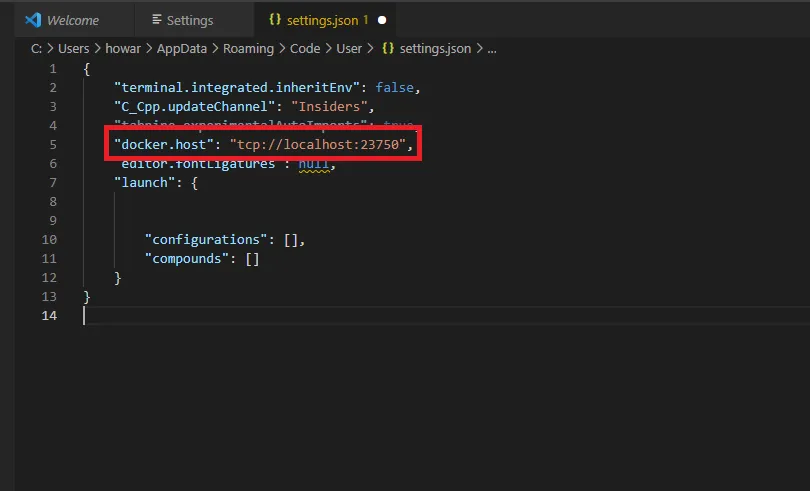Screen dimensions: 810x491
Task: Click the settings.json breadcrumb item
Action: pyautogui.click(x=436, y=48)
